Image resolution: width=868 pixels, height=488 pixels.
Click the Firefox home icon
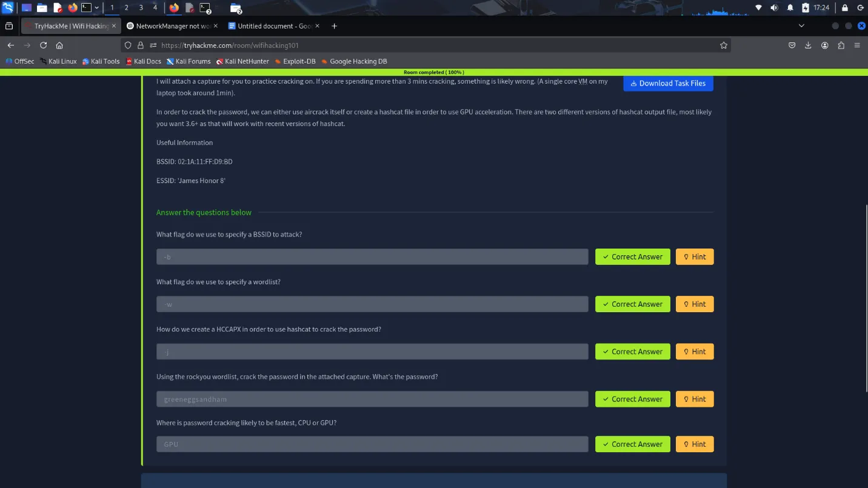[x=59, y=45]
